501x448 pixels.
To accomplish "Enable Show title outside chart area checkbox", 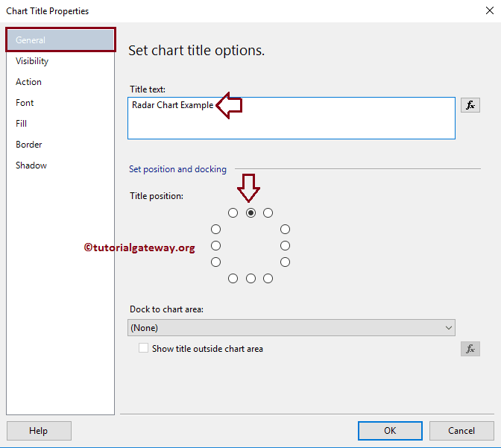I will (143, 348).
